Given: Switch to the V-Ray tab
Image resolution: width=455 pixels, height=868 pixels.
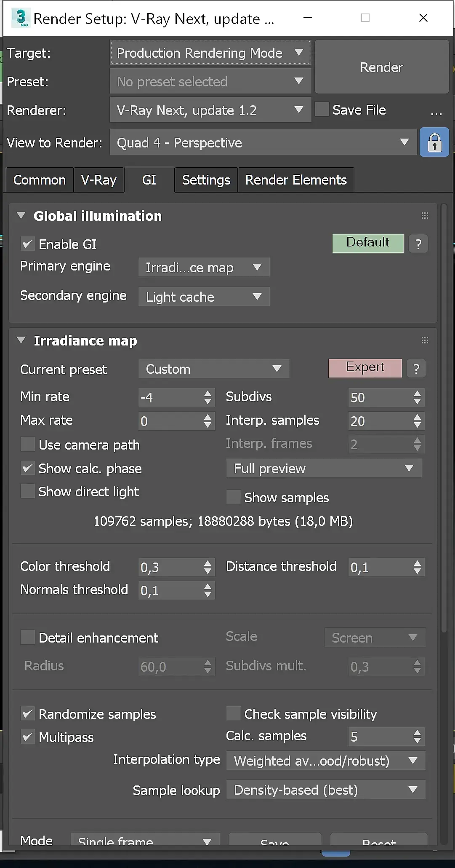Looking at the screenshot, I should click(98, 180).
